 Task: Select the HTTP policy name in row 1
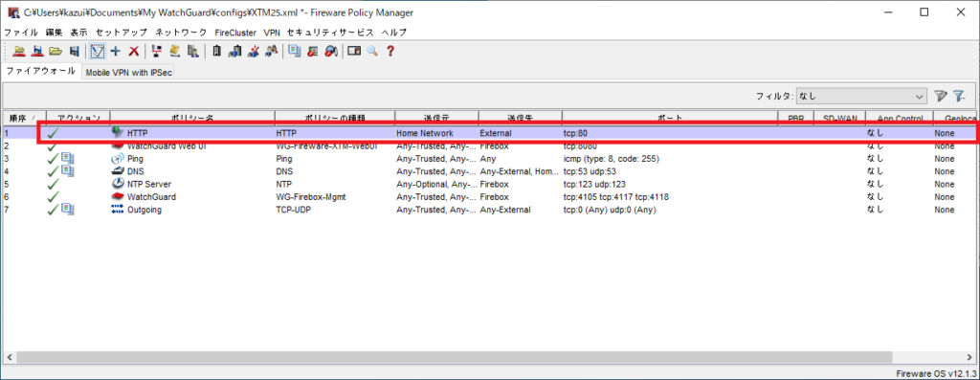pyautogui.click(x=138, y=133)
